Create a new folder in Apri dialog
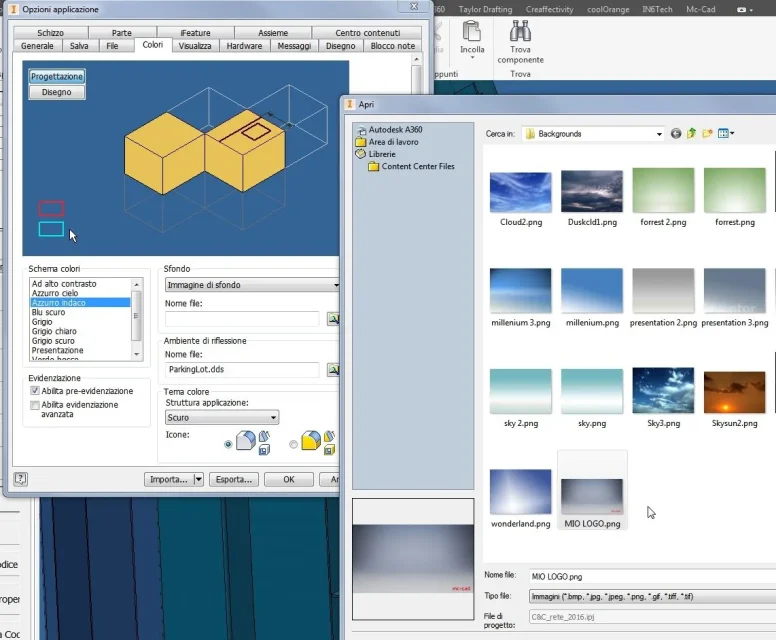The image size is (776, 640). click(707, 134)
